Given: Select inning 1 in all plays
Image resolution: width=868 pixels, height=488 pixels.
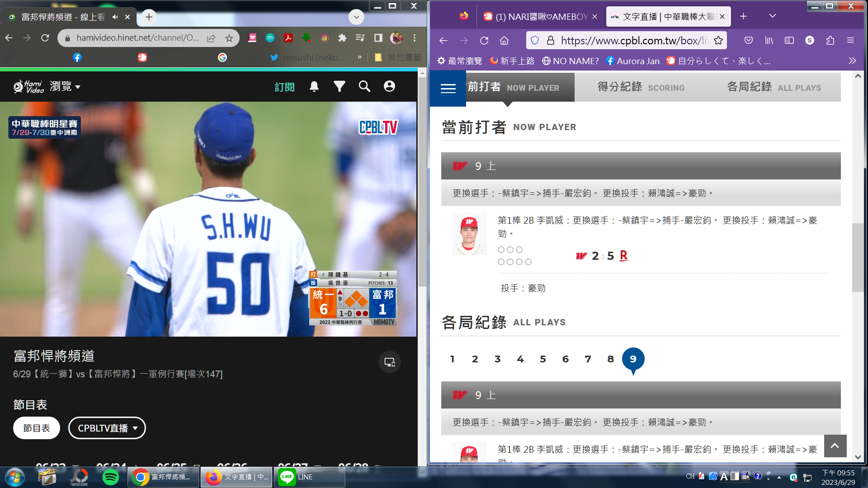Looking at the screenshot, I should tap(452, 359).
